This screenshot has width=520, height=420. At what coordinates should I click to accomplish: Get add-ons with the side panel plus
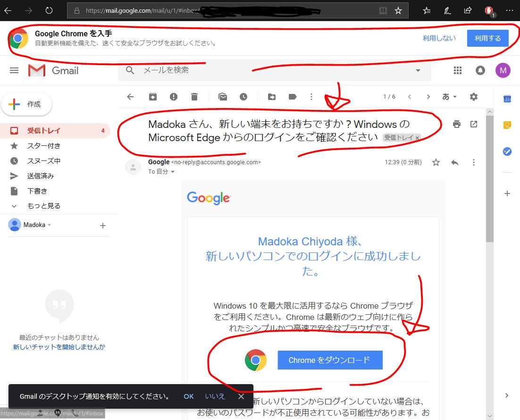[x=507, y=193]
